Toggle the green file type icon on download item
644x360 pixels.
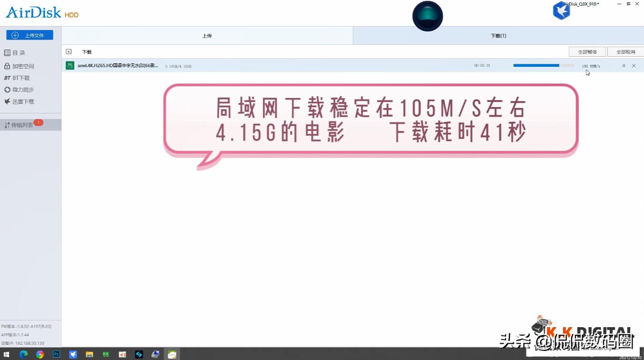click(x=70, y=65)
